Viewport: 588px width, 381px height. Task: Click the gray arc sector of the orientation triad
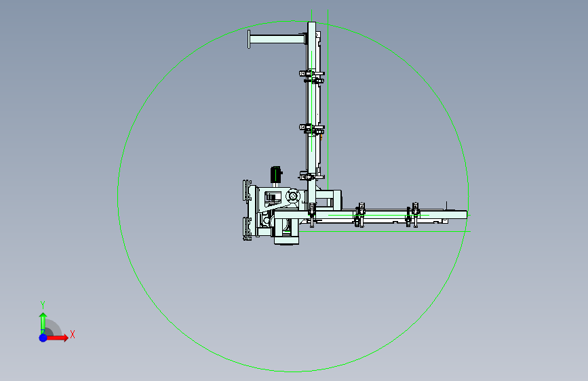coord(54,328)
